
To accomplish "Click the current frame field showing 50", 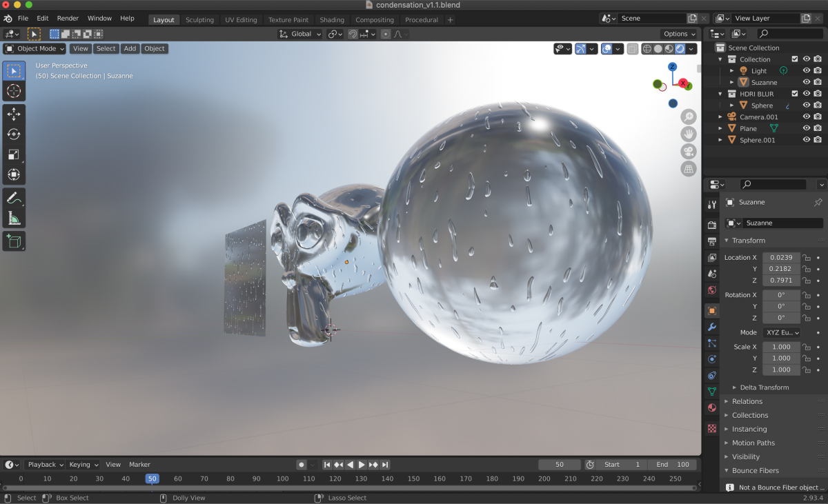I will [x=559, y=465].
